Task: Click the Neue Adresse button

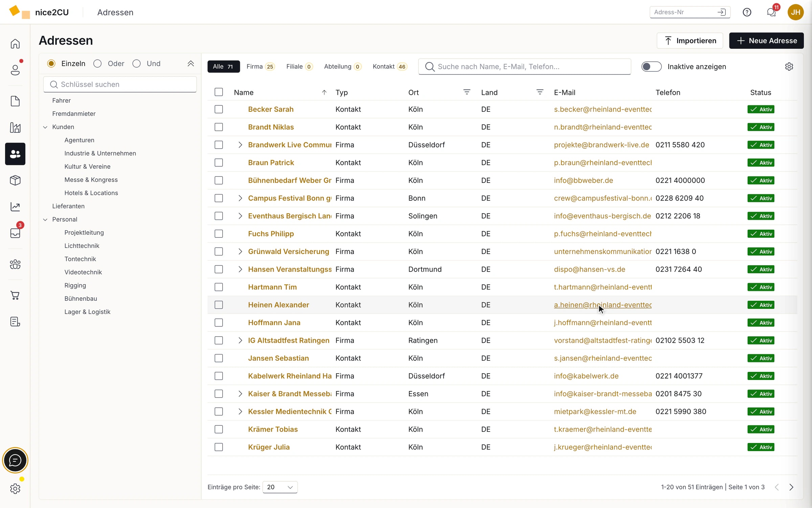Action: pos(766,41)
